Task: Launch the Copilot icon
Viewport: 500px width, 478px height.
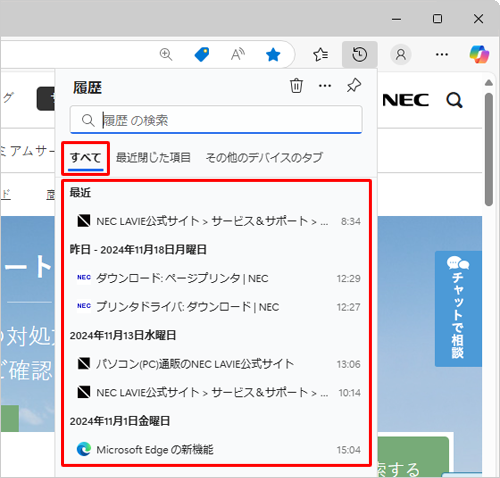Action: tap(479, 54)
